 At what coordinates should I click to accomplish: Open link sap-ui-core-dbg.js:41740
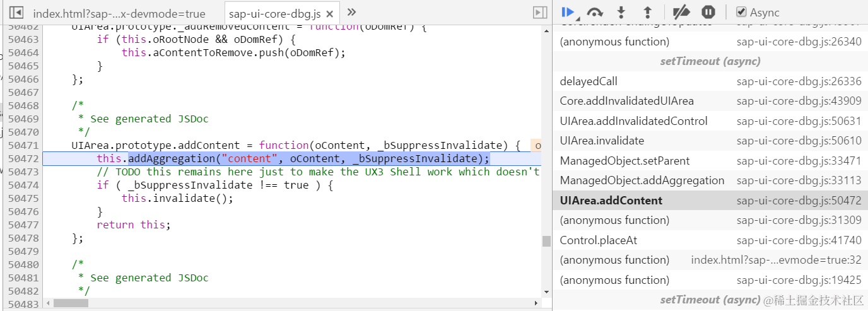tap(799, 240)
